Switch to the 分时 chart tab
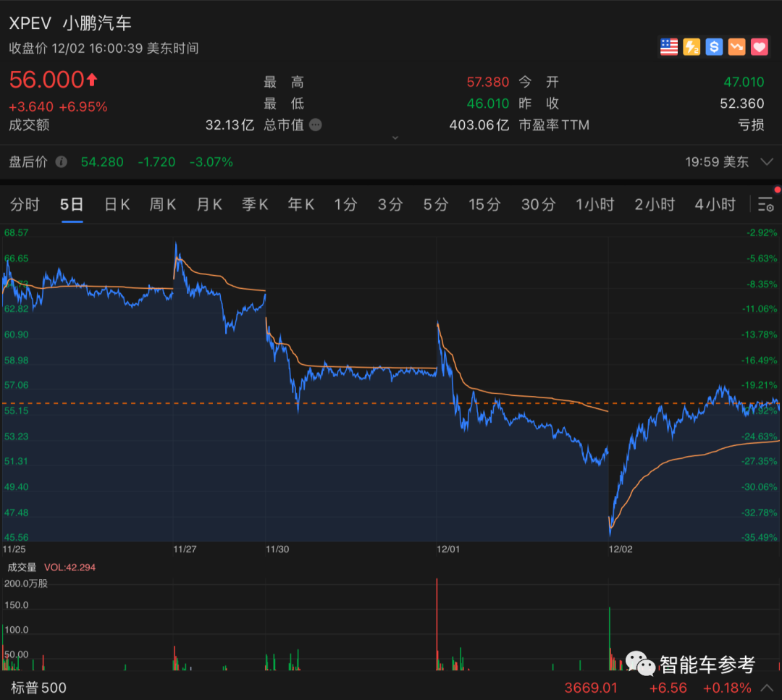The image size is (782, 700). click(x=25, y=204)
